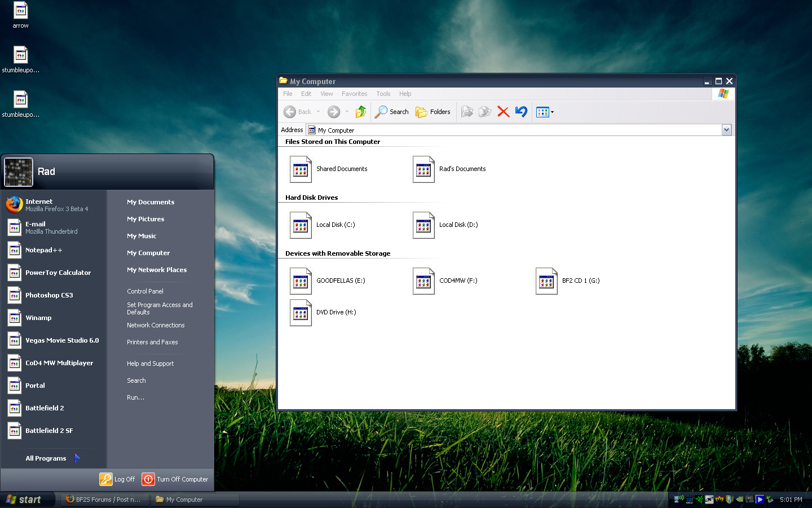Switch to BF2S Forums Firefox taskbar item
The image size is (812, 508).
[105, 500]
